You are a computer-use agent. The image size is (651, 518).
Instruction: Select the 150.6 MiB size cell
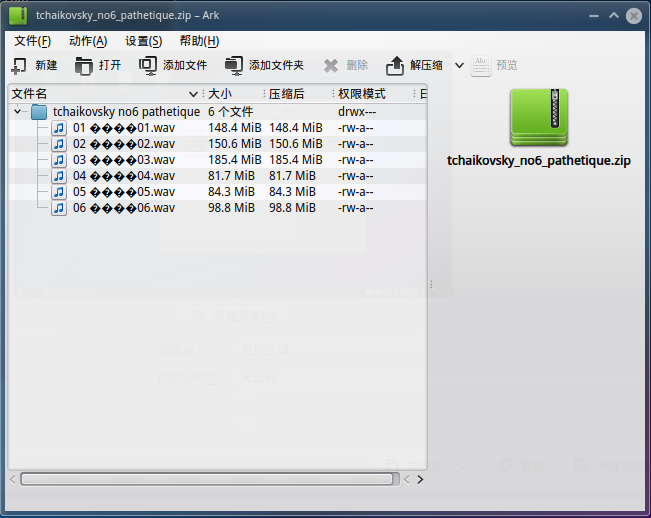coord(235,144)
